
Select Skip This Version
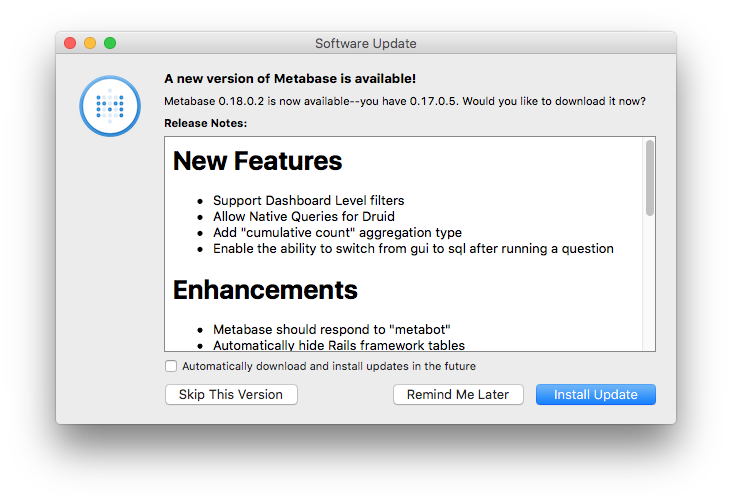point(231,394)
